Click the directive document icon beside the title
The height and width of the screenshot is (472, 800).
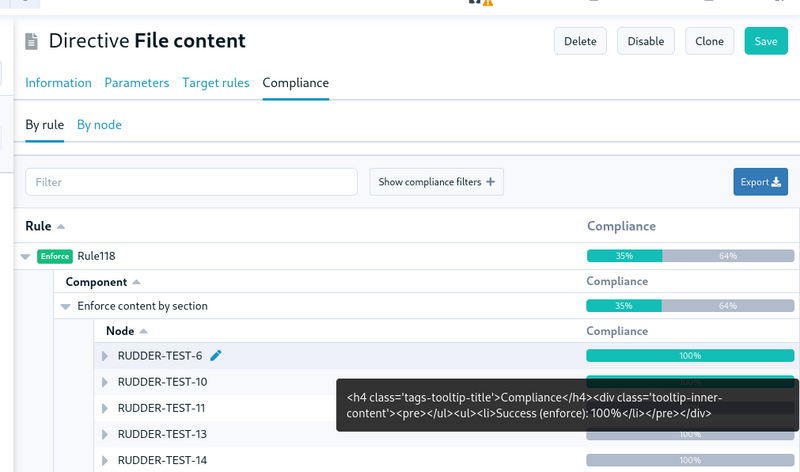click(32, 41)
